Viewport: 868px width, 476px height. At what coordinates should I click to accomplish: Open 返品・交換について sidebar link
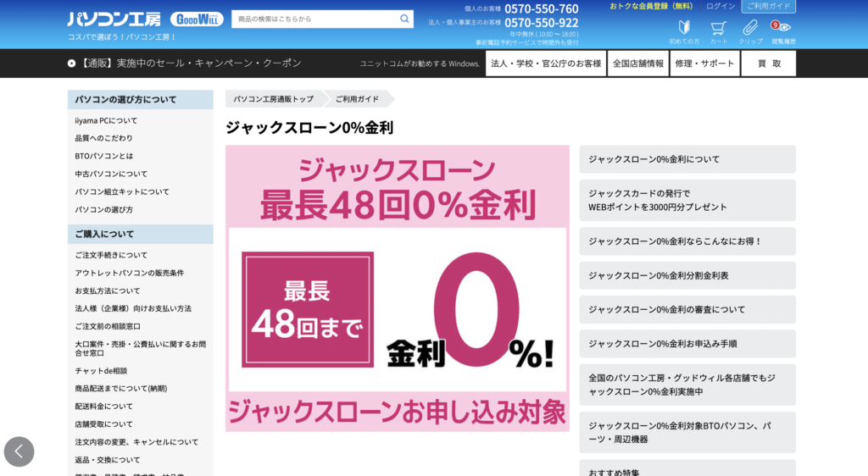[x=108, y=460]
